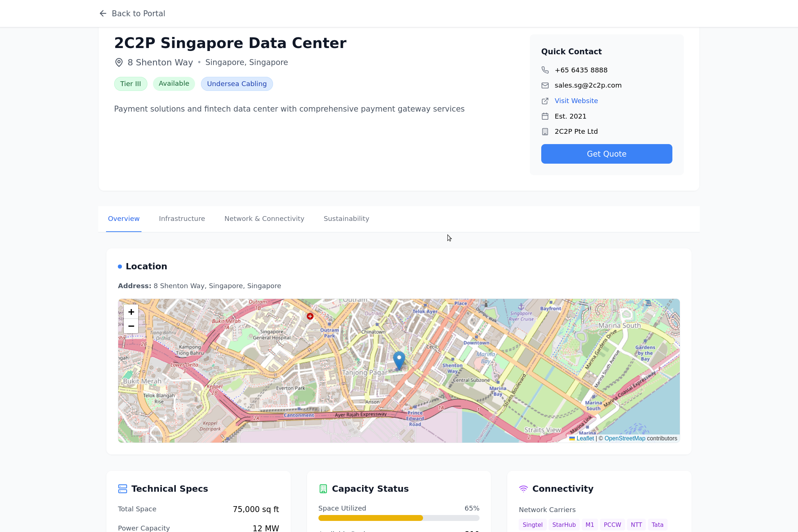Click the Space Utilized progress bar
This screenshot has height=532, width=798.
point(399,518)
